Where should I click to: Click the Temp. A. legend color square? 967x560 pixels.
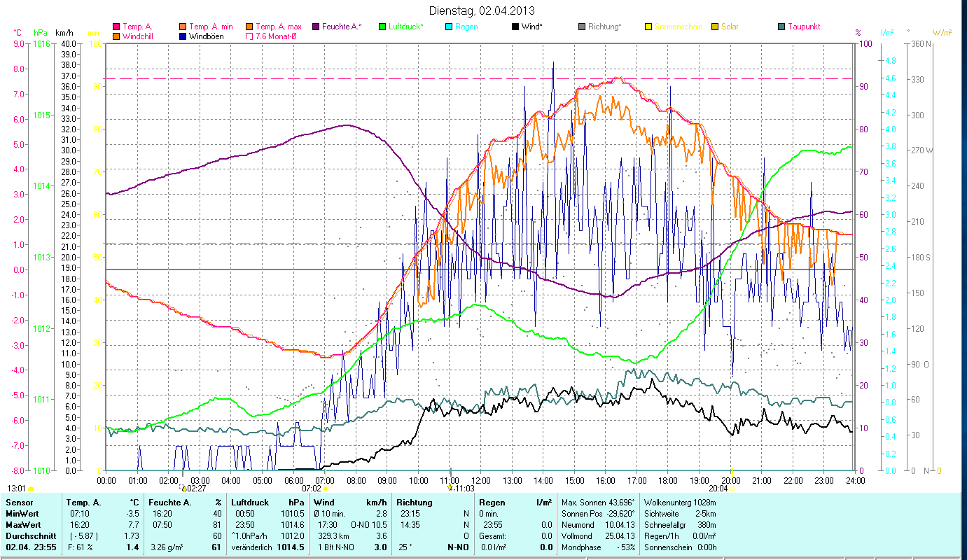click(116, 27)
